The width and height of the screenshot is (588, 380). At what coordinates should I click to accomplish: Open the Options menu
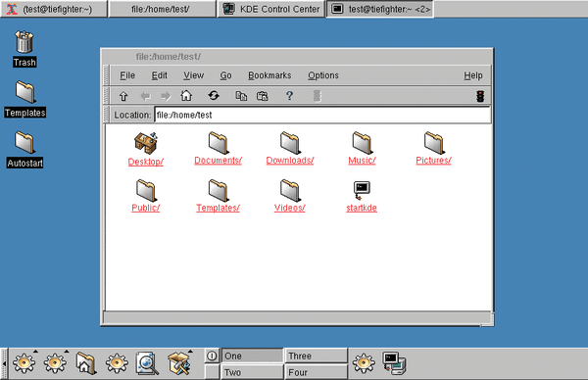click(323, 75)
